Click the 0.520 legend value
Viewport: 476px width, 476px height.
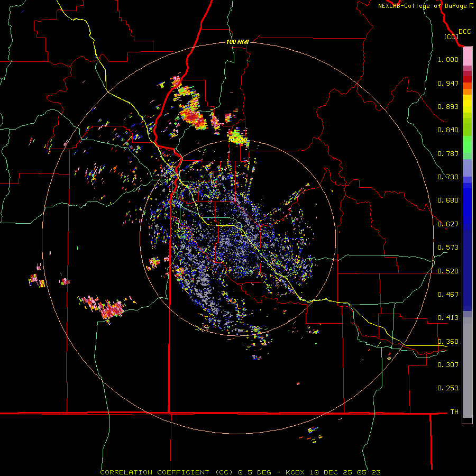448,271
